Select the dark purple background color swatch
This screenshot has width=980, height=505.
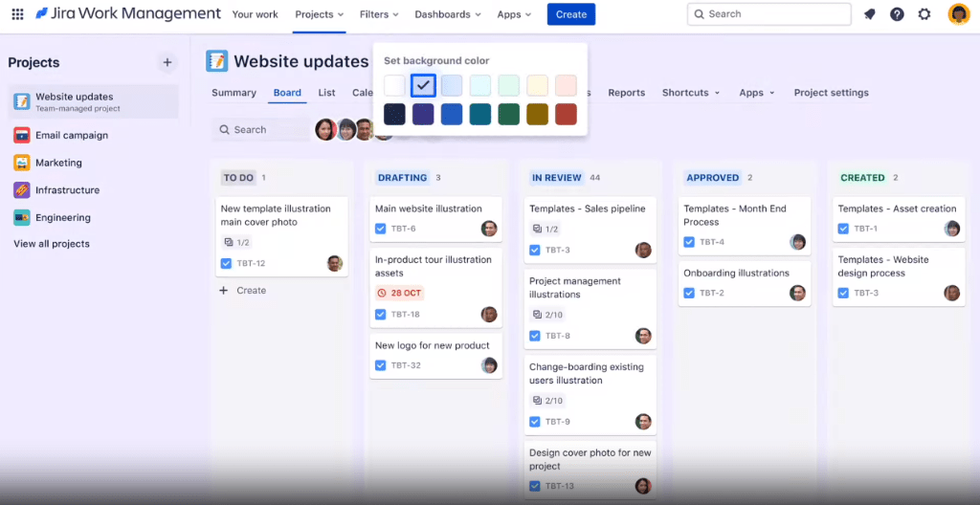(423, 115)
